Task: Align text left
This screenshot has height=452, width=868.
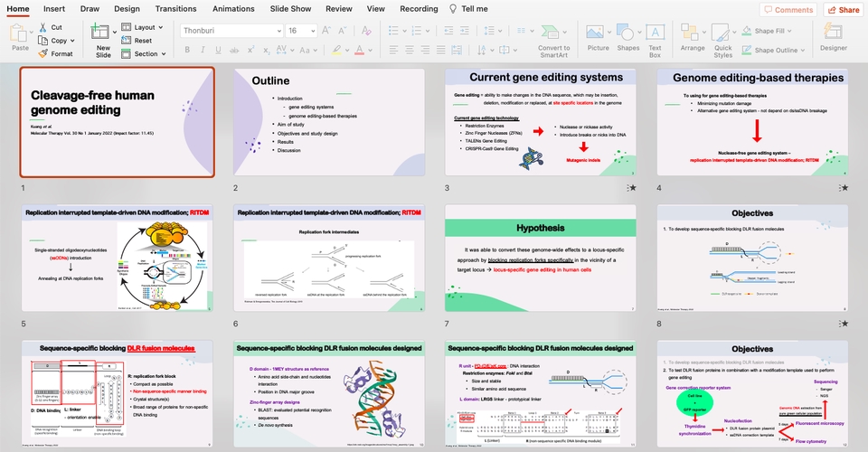Action: (x=393, y=50)
